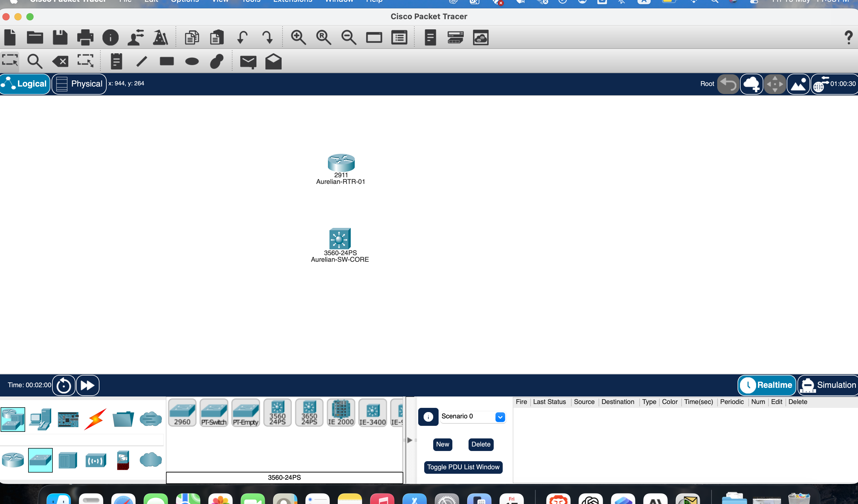The height and width of the screenshot is (504, 858).
Task: Click the Undo arrow
Action: [x=242, y=37]
